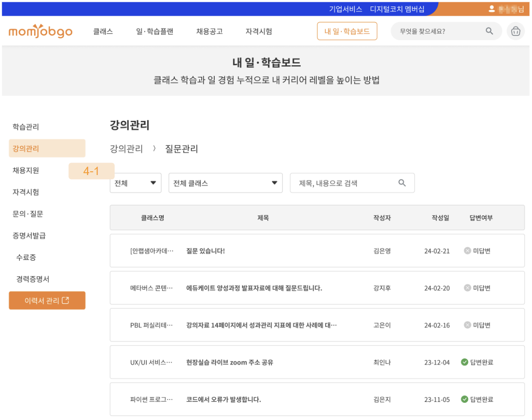This screenshot has height=420, width=532.
Task: Click the 내 일·학습보드 button
Action: click(x=347, y=31)
